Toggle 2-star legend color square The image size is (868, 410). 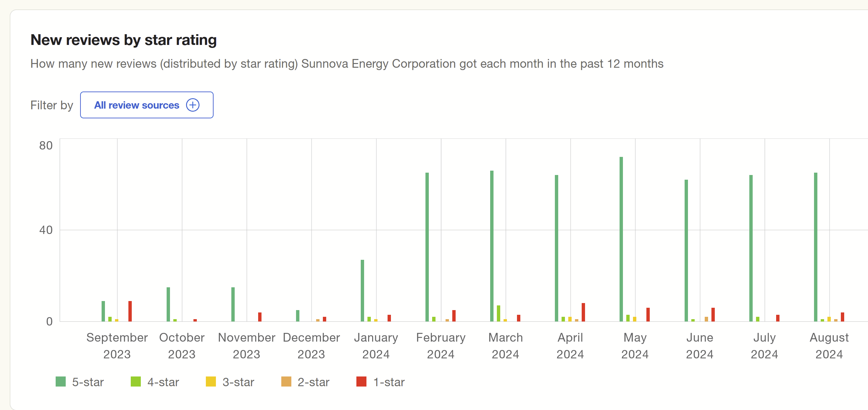286,382
